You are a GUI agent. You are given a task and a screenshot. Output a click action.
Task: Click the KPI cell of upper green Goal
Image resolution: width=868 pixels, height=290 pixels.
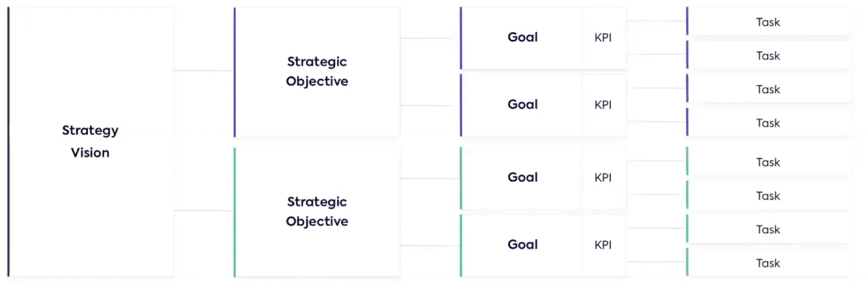pyautogui.click(x=603, y=178)
